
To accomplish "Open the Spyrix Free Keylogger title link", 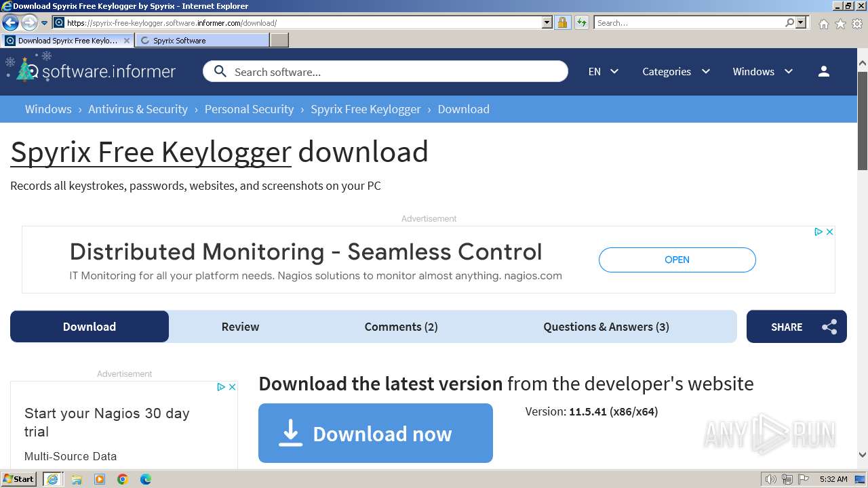I will tap(151, 152).
